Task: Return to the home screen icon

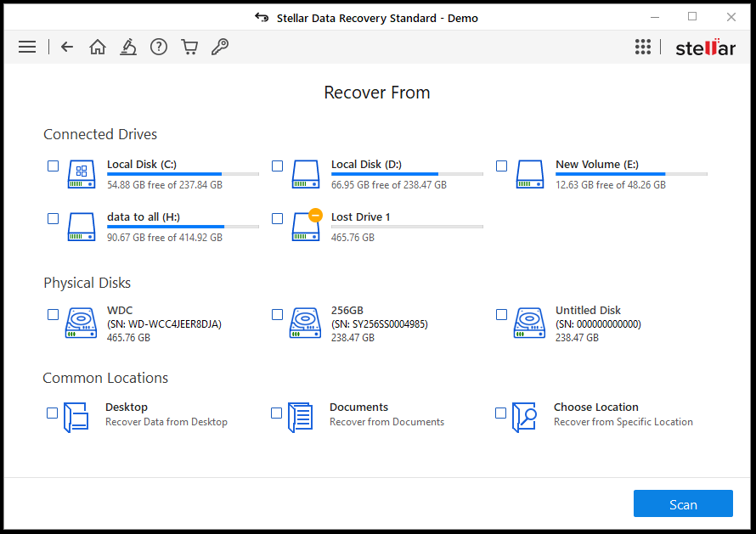Action: [98, 47]
